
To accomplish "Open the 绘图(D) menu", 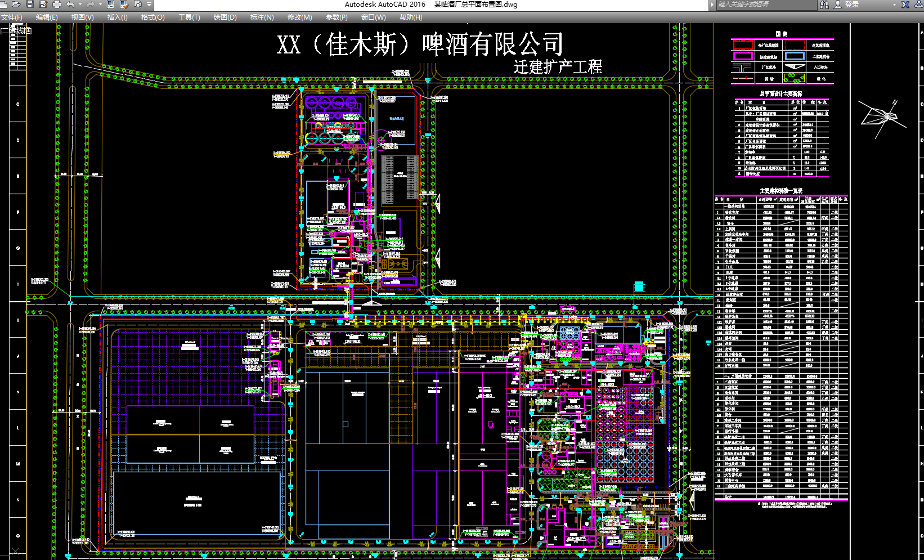I will click(225, 17).
